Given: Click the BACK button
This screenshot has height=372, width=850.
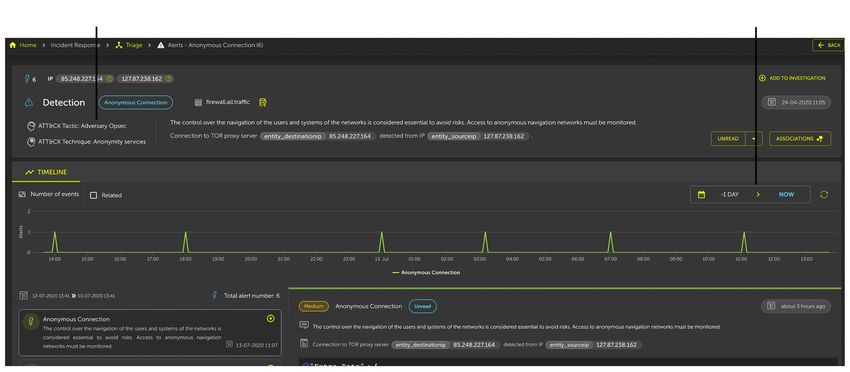Looking at the screenshot, I should 828,45.
